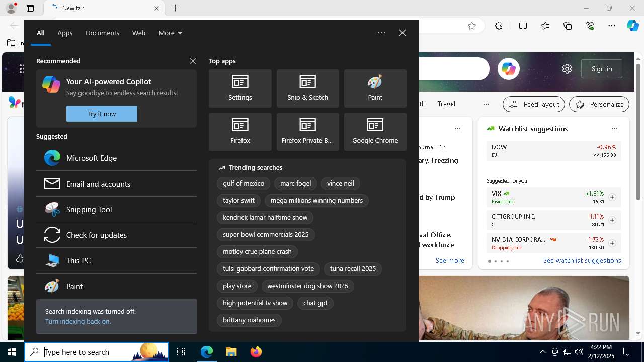Search trending tuna recall 2025
644x362 pixels.
pyautogui.click(x=353, y=269)
